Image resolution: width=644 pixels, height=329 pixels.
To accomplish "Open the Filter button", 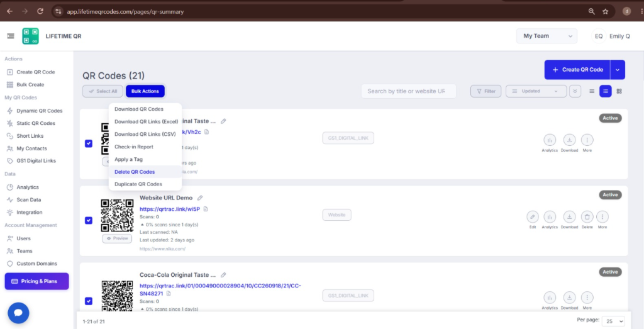I will pyautogui.click(x=486, y=91).
